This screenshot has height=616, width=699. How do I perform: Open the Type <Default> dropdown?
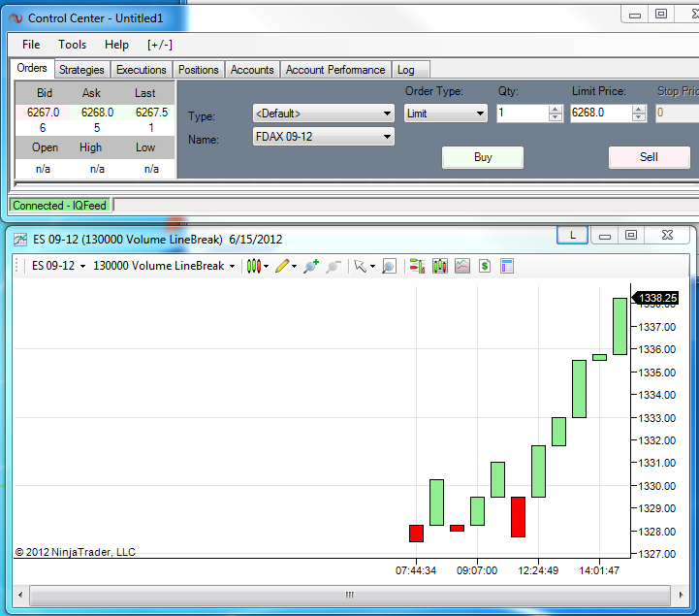pos(323,113)
